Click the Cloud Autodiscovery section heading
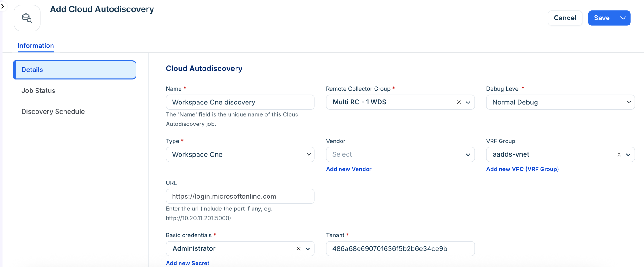Image resolution: width=644 pixels, height=267 pixels. (204, 69)
